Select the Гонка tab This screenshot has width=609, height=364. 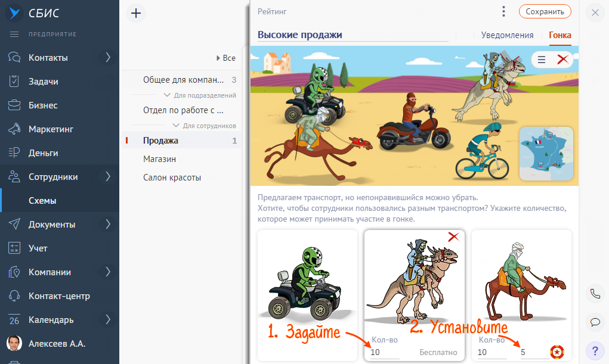pyautogui.click(x=560, y=35)
